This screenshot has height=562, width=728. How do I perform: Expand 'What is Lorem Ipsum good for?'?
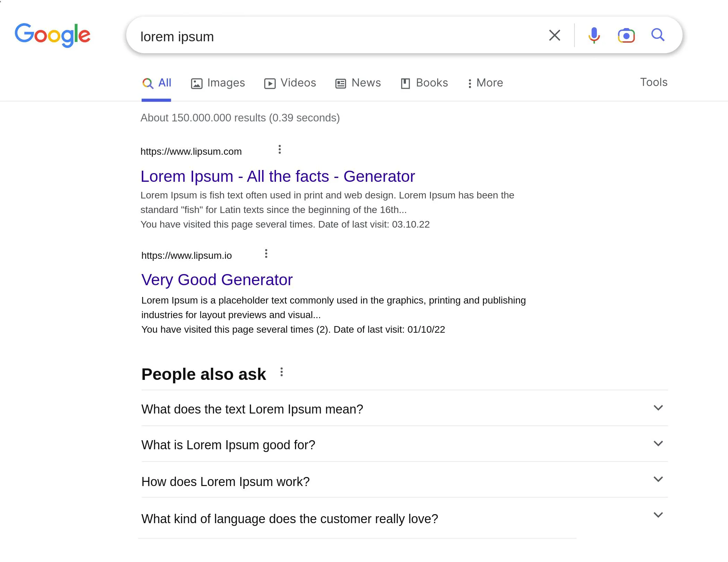tap(658, 444)
